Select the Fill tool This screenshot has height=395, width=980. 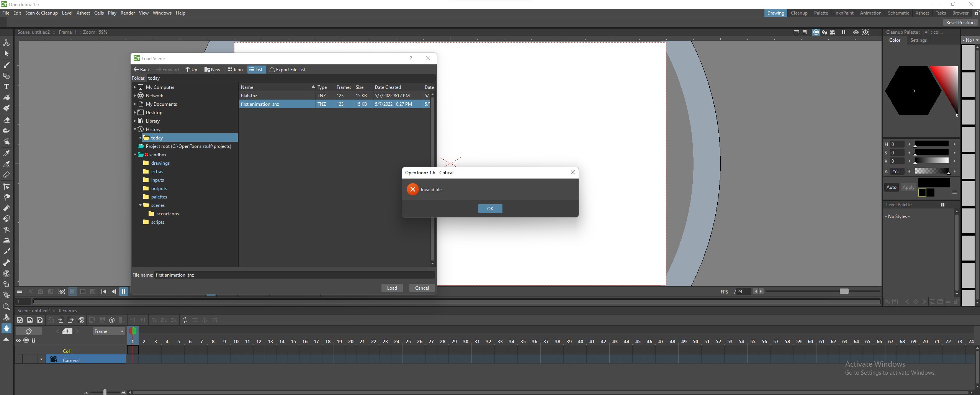pyautogui.click(x=7, y=97)
